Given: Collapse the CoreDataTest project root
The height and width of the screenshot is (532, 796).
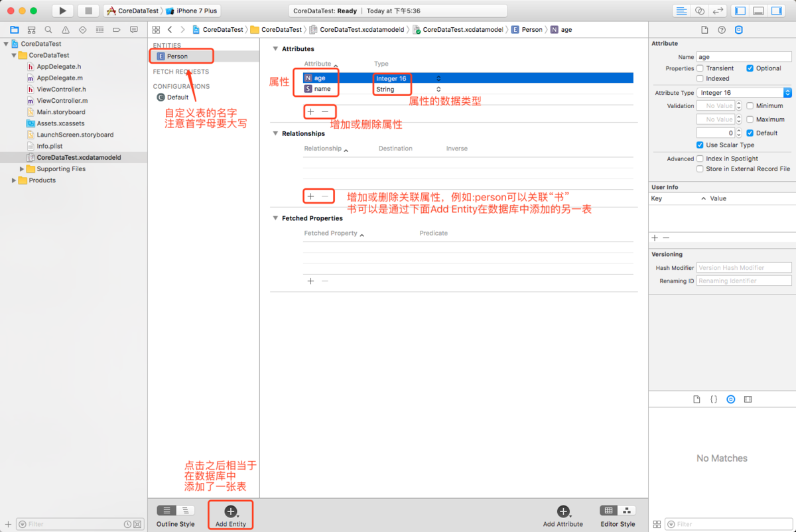Looking at the screenshot, I should coord(6,44).
